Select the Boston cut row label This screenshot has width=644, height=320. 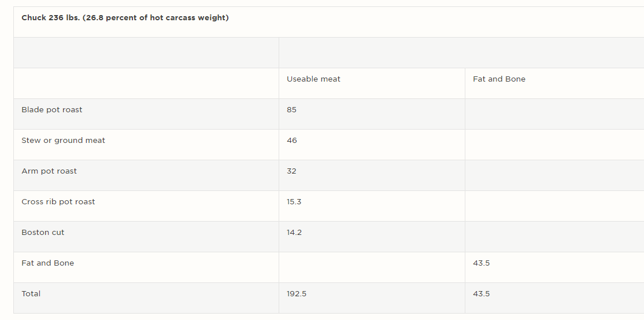click(43, 233)
